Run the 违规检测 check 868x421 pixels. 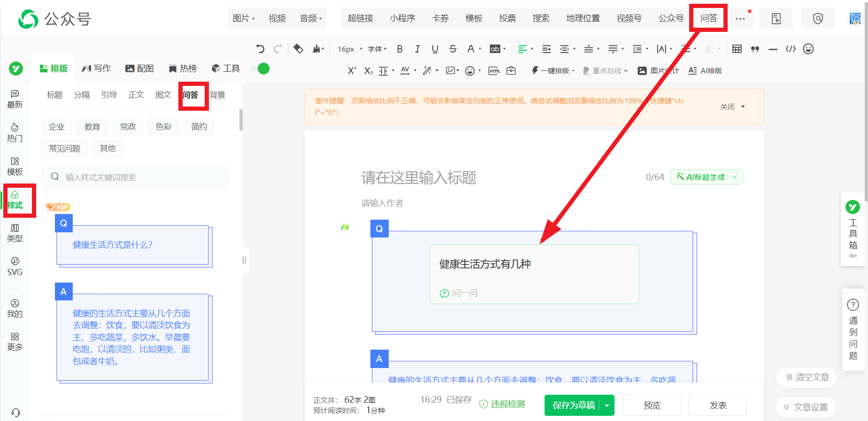pyautogui.click(x=502, y=404)
